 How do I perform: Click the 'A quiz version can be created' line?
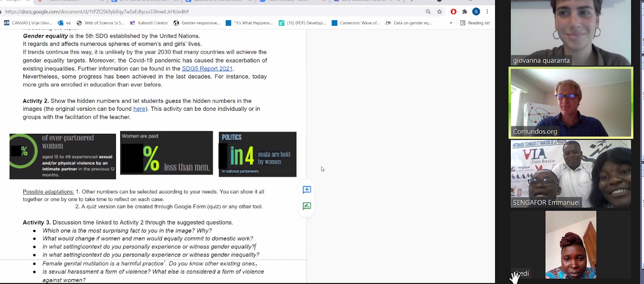click(x=169, y=207)
